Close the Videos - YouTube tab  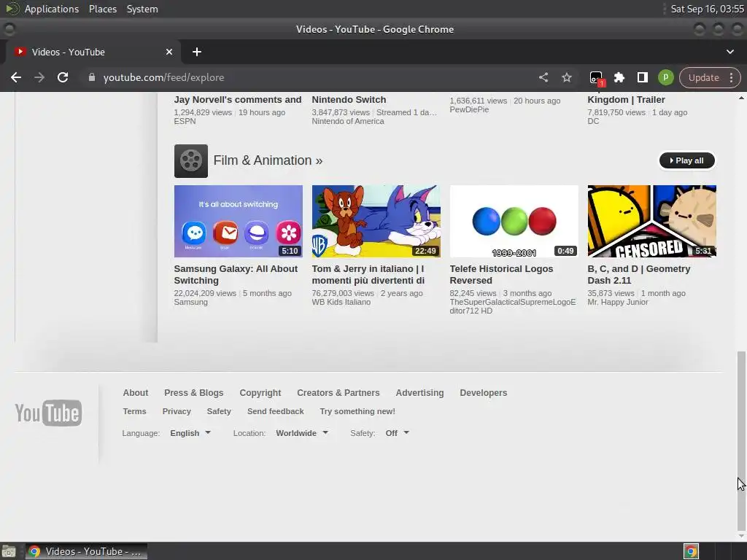(169, 52)
